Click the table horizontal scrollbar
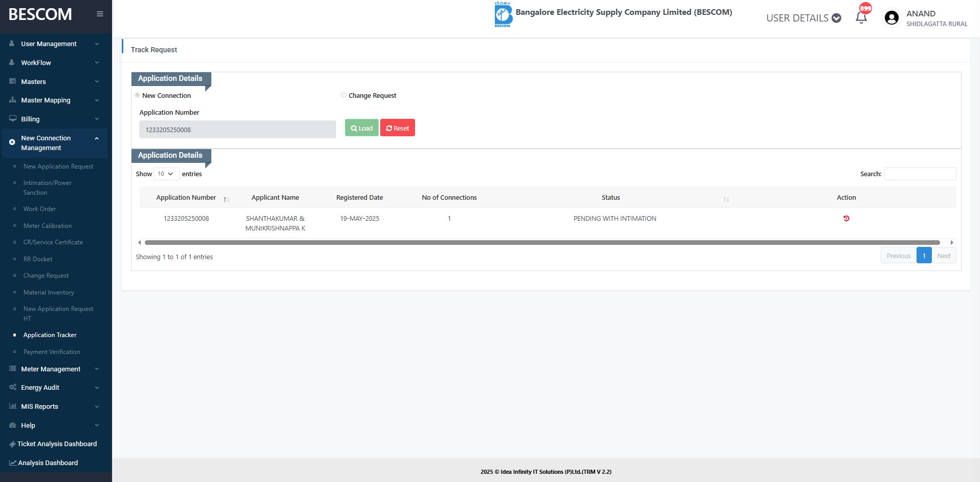 542,242
